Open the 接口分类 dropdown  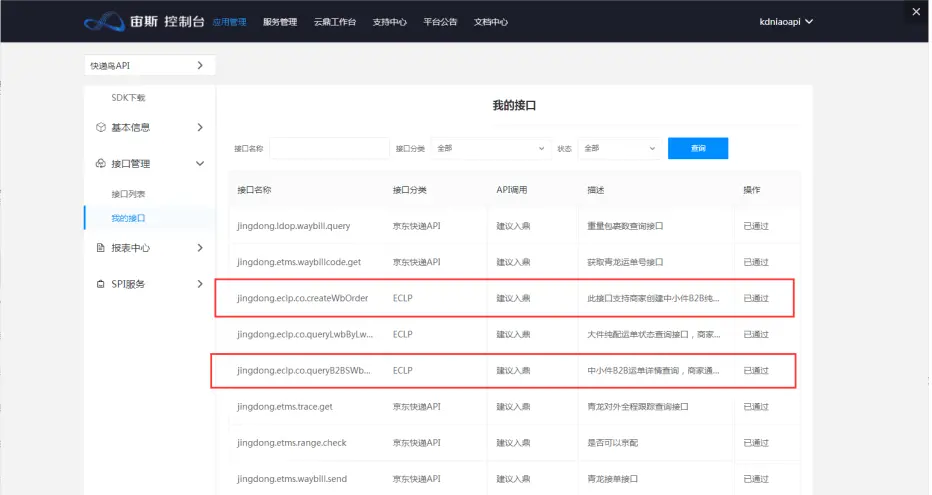490,149
